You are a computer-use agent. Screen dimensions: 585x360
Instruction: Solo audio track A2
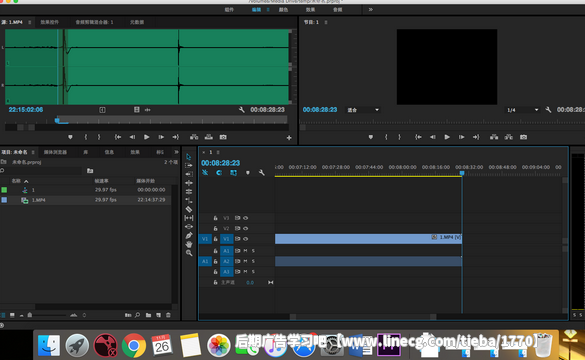[253, 261]
